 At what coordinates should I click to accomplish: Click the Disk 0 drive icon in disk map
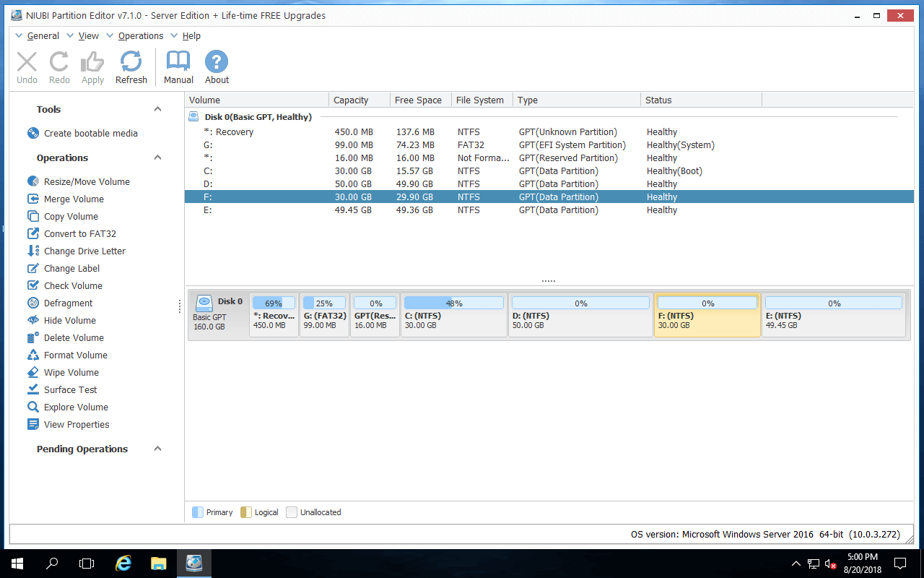pyautogui.click(x=204, y=303)
